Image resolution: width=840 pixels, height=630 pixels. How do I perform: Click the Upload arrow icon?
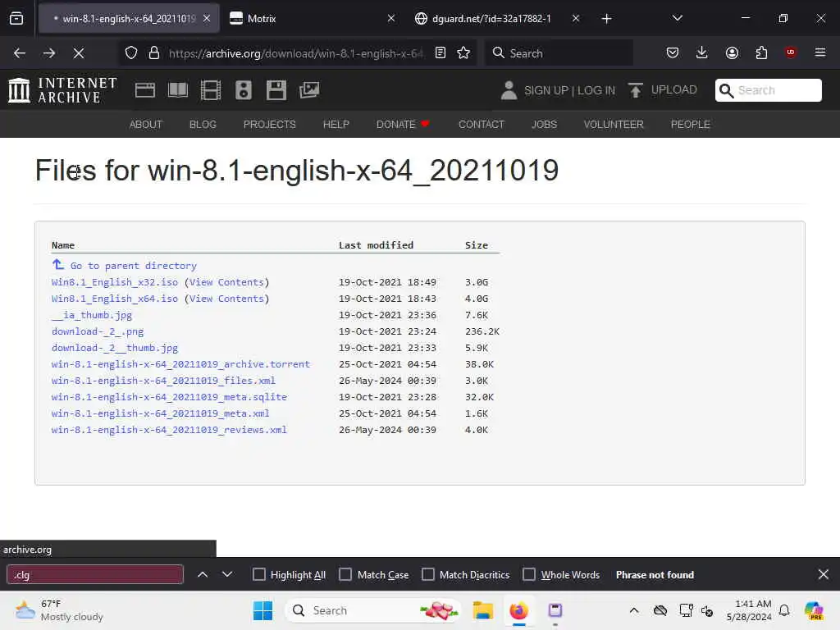636,90
